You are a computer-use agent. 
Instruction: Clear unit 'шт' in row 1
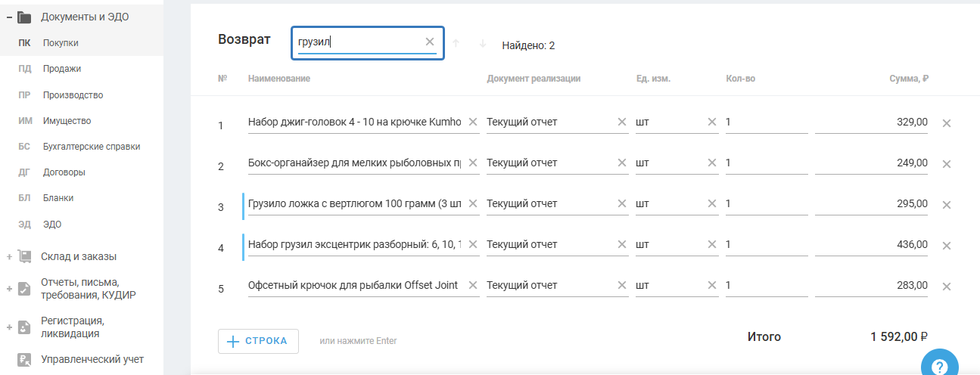pyautogui.click(x=711, y=122)
